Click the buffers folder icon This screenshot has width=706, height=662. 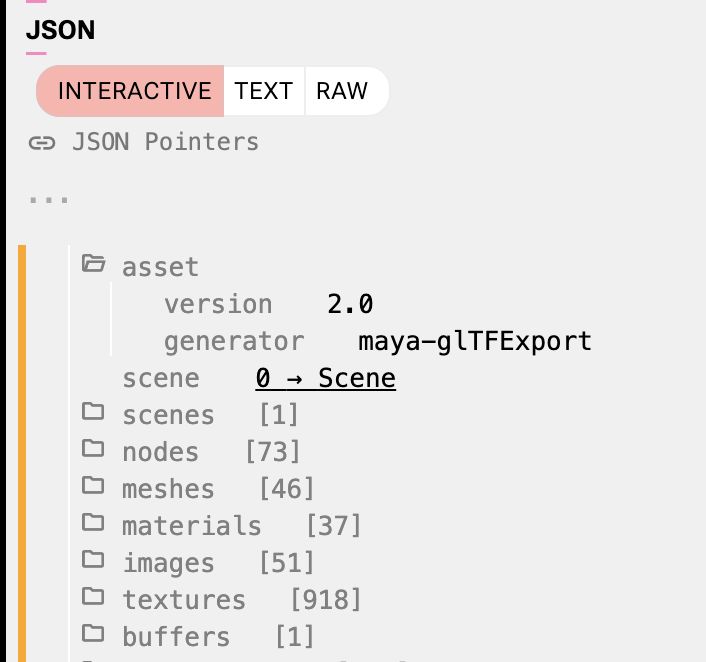(x=93, y=633)
